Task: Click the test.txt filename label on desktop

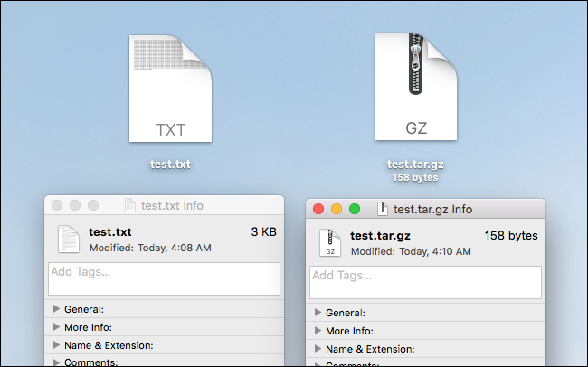Action: coord(170,165)
